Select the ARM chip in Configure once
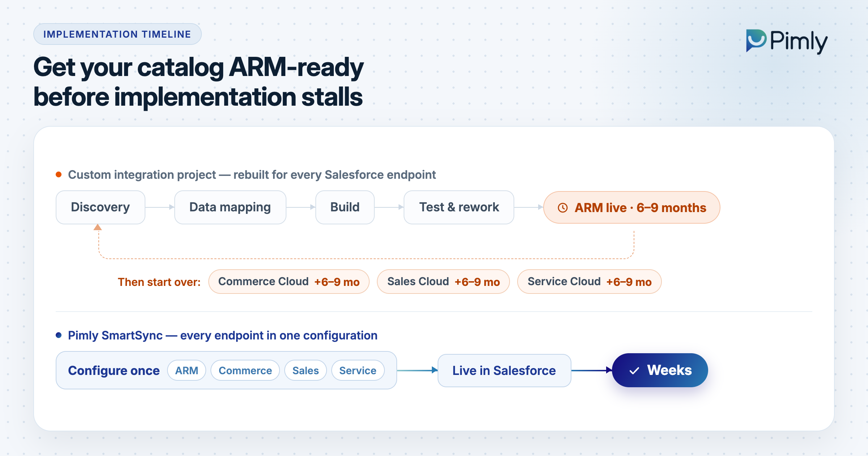The image size is (868, 456). (187, 370)
